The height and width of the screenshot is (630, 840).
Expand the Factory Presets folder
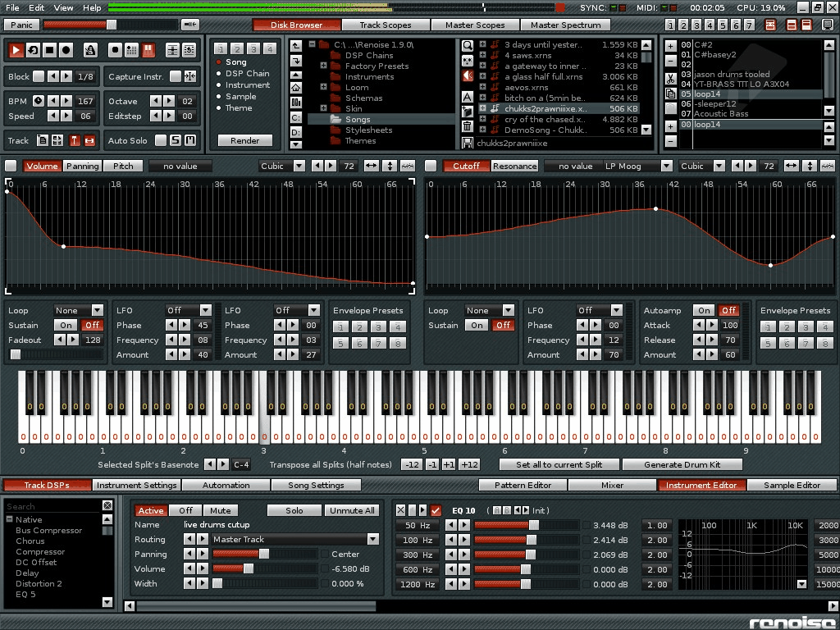tap(323, 66)
